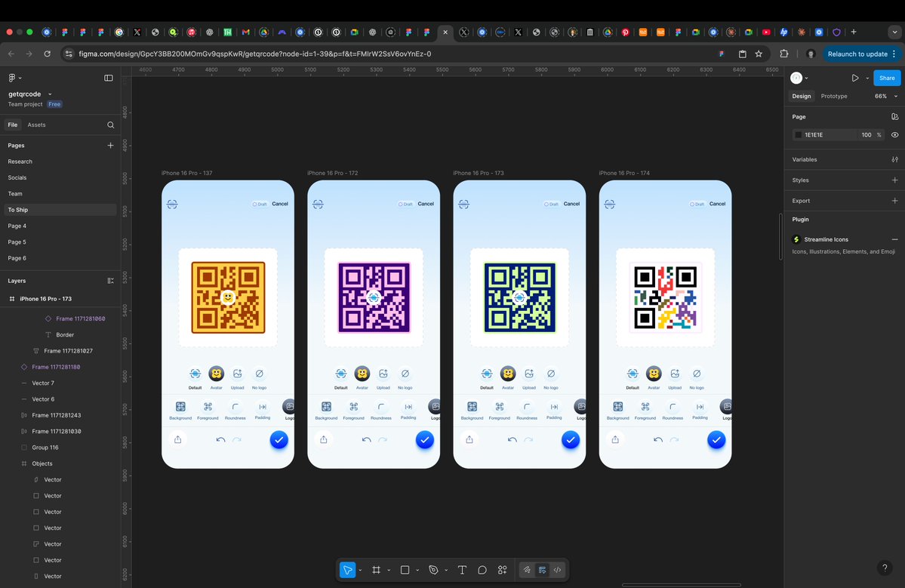Edit page color hex field 1E1E1E
Screen dimensions: 905x588
[x=824, y=135]
